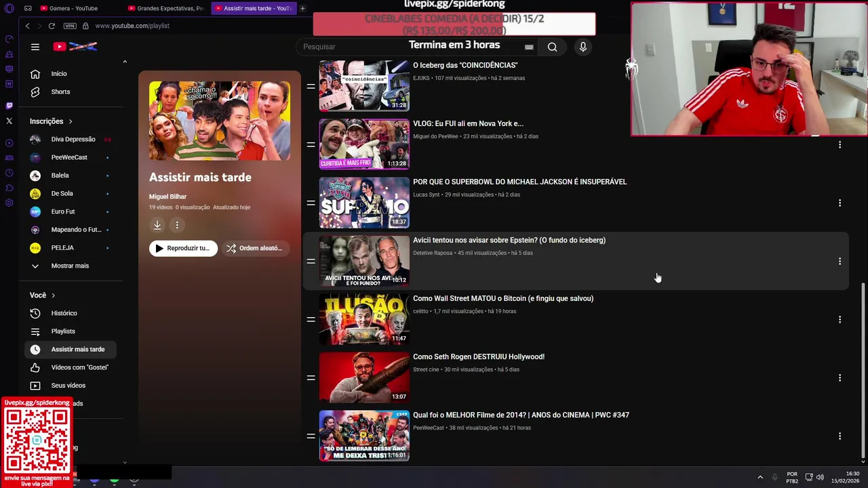Click the on-screen keyboard icon in search
The image size is (868, 488).
[529, 47]
